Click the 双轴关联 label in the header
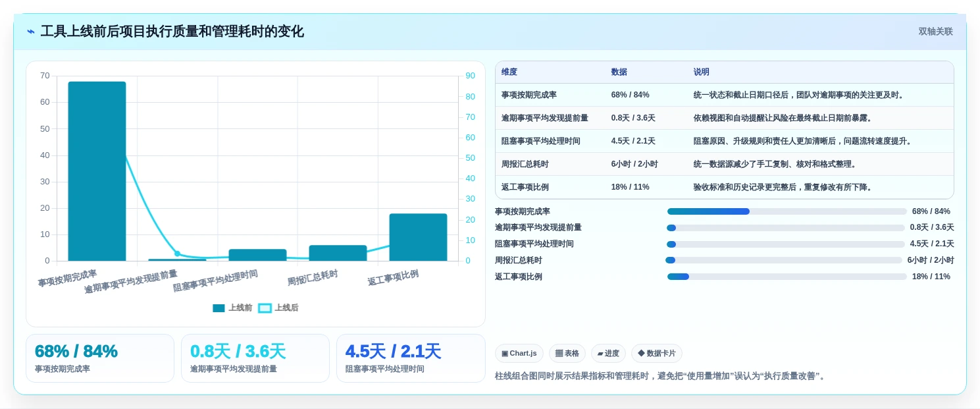This screenshot has width=980, height=409. [x=935, y=32]
